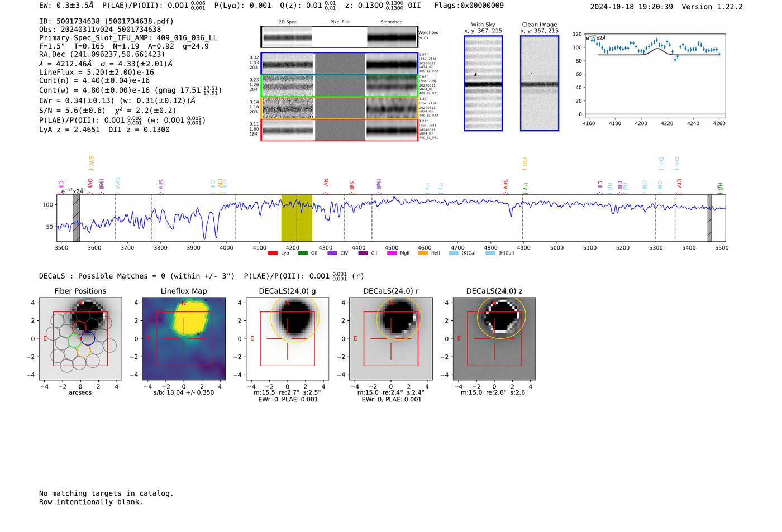Image resolution: width=782 pixels, height=532 pixels.
Task: Open the DECaLS z-band cutout image
Action: tap(494, 339)
